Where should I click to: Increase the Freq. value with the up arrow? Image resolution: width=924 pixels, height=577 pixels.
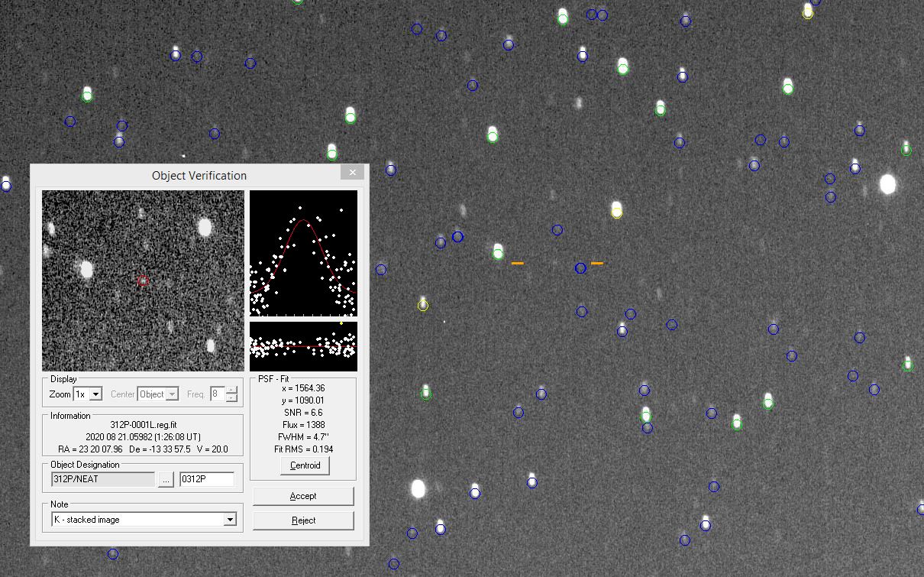tap(231, 391)
